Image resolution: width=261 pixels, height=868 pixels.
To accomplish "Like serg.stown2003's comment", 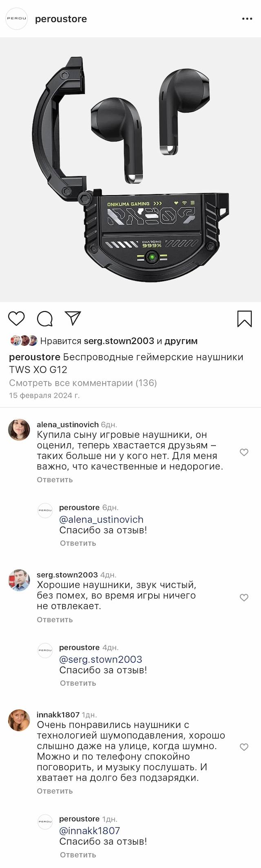I will [244, 598].
